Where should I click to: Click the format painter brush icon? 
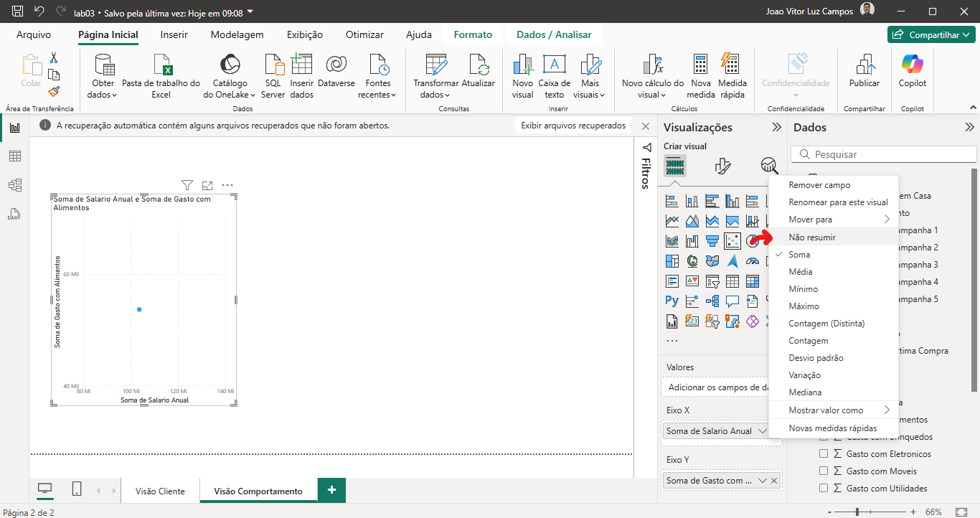click(x=54, y=91)
